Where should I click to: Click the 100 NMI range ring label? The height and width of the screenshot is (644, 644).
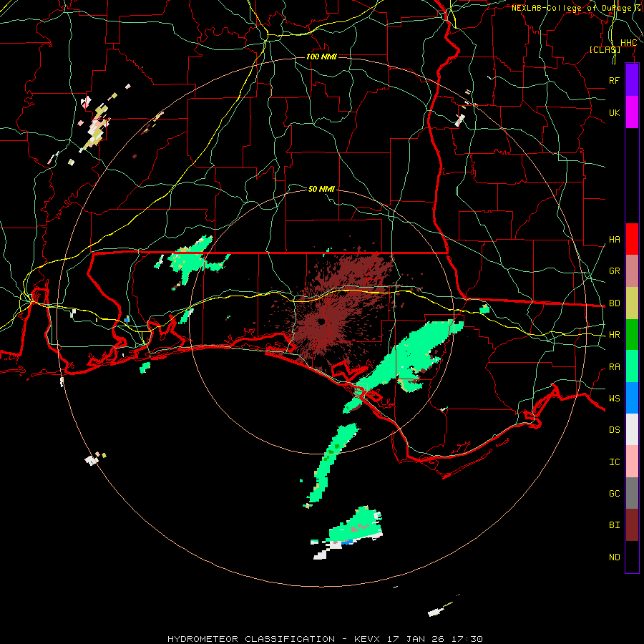[x=321, y=57]
